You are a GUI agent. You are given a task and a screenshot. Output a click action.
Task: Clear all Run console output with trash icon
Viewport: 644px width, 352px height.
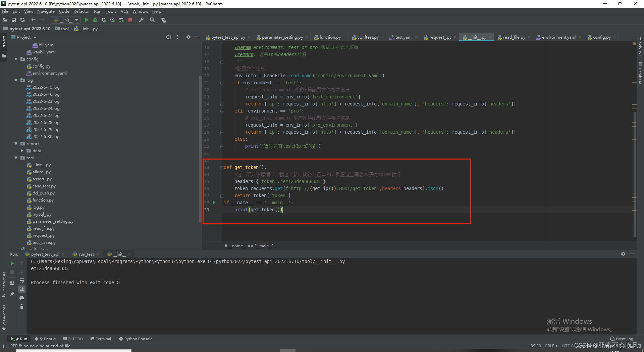22,307
